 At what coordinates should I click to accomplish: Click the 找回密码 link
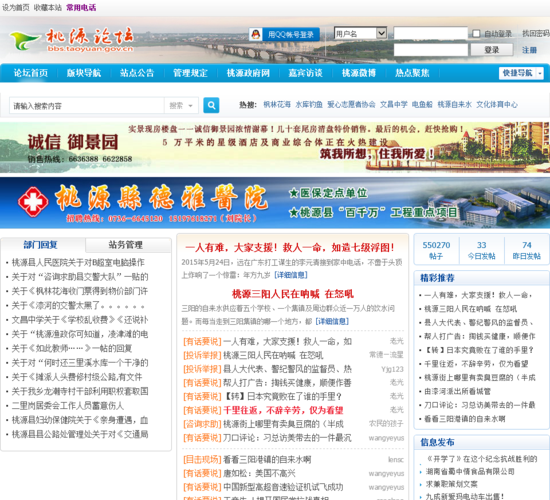(536, 33)
